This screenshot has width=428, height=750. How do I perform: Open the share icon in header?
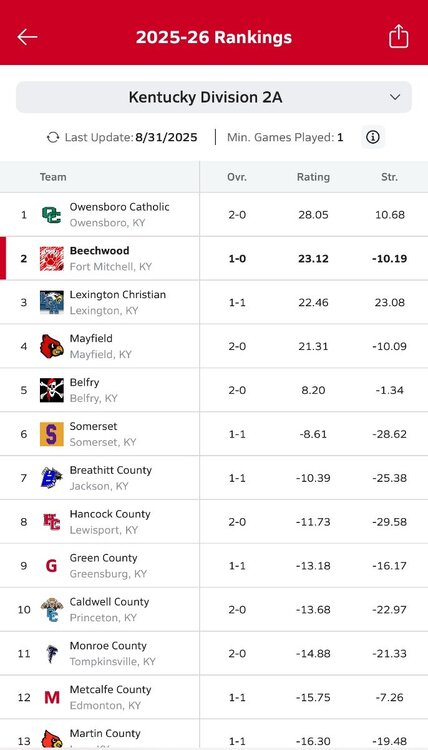pyautogui.click(x=398, y=36)
